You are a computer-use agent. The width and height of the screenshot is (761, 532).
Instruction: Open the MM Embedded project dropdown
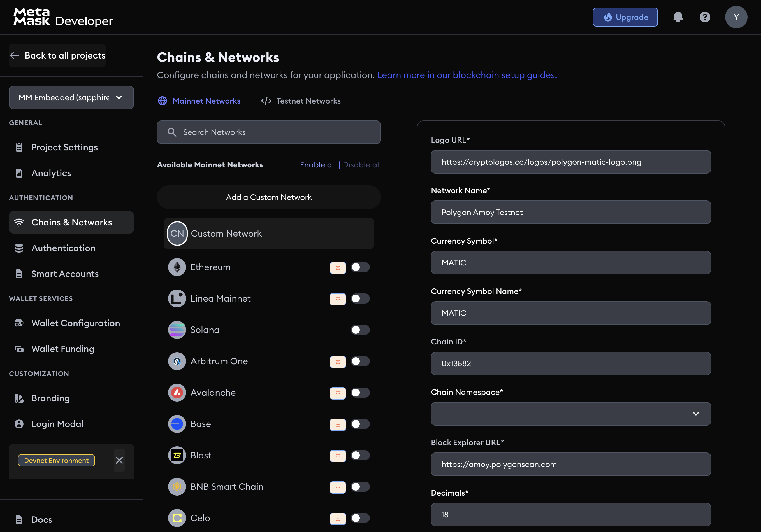(x=71, y=97)
